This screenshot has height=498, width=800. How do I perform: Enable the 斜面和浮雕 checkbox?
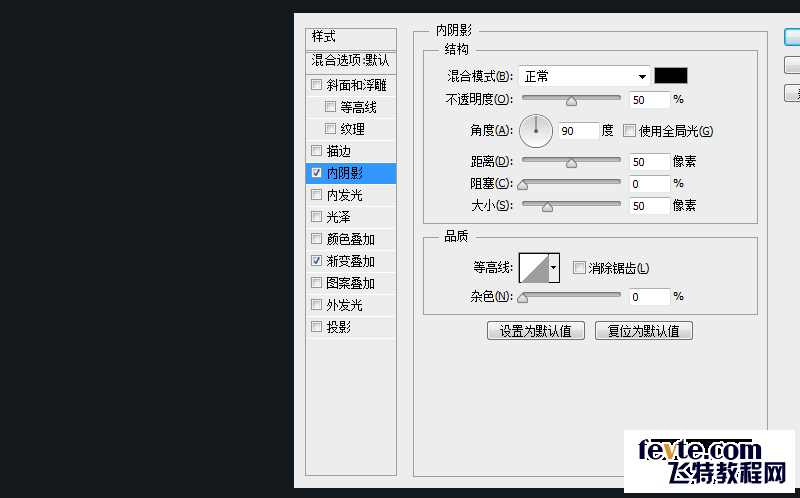pos(316,85)
